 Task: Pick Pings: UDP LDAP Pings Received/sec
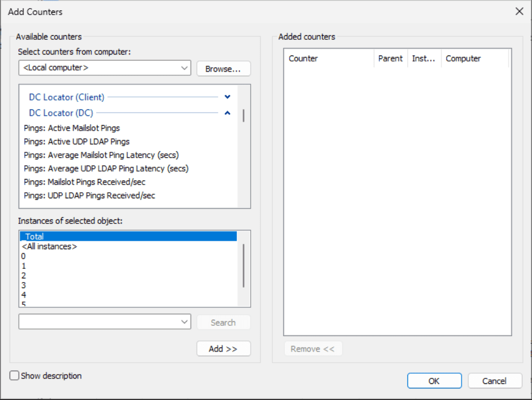(89, 195)
